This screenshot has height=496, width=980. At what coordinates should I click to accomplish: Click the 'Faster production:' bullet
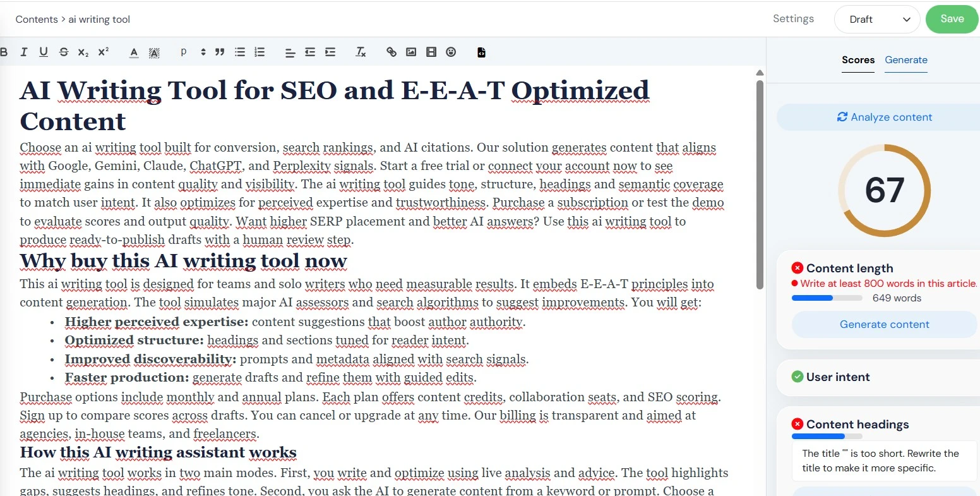pos(127,377)
